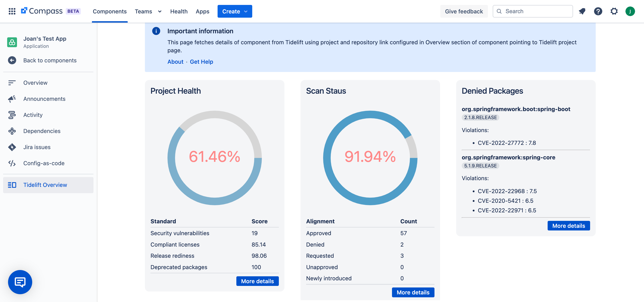Select the Config-as-code icon
This screenshot has height=302, width=644.
[x=12, y=163]
